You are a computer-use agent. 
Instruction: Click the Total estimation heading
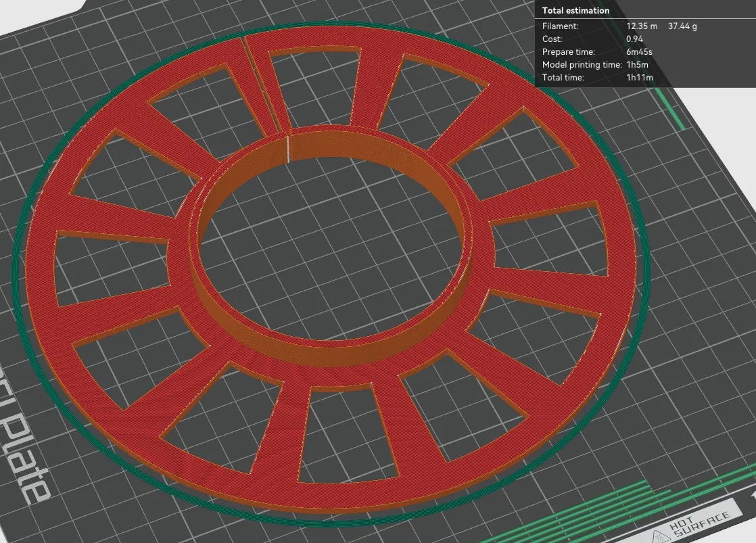click(x=575, y=11)
